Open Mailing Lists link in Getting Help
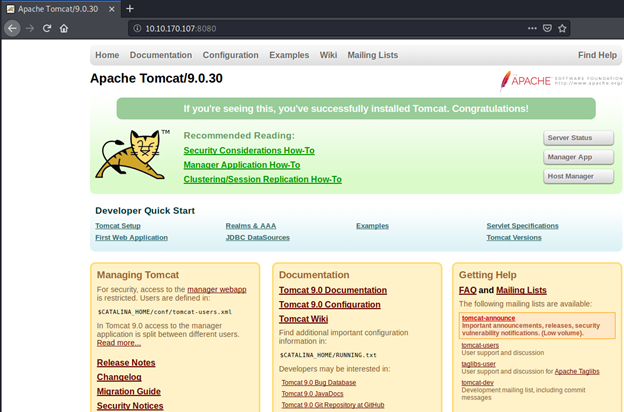624x412 pixels. pyautogui.click(x=521, y=290)
